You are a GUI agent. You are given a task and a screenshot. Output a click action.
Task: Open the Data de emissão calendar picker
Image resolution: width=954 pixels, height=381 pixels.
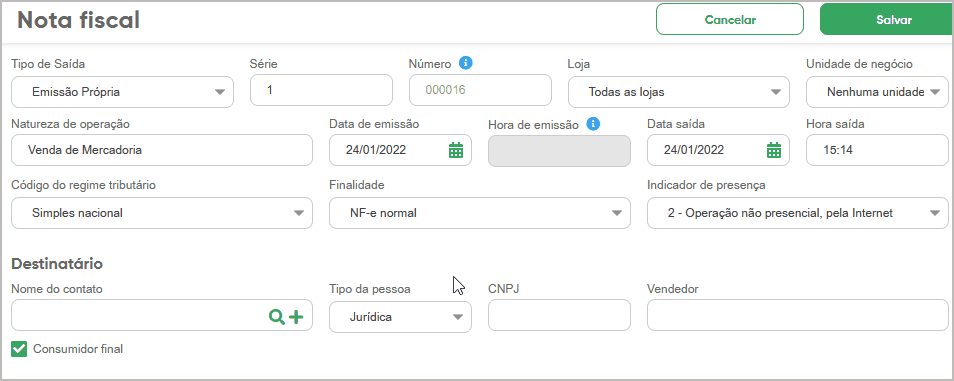coord(456,150)
